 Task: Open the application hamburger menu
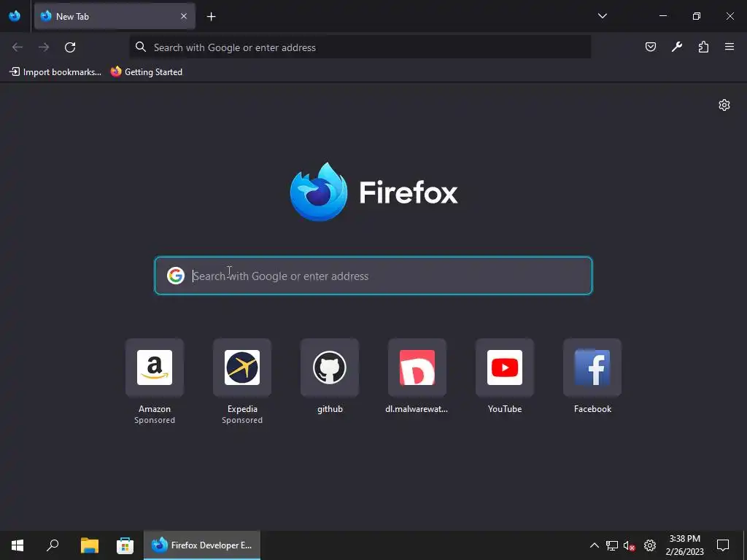click(x=729, y=47)
